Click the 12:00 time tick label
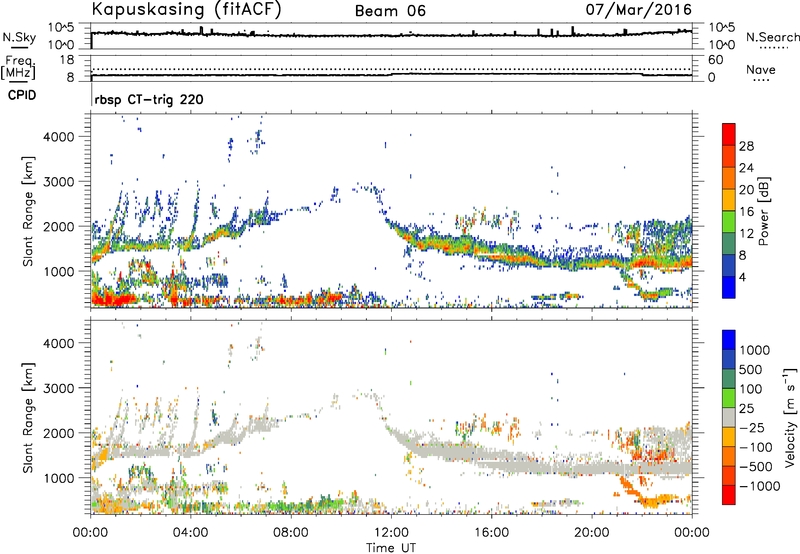This screenshot has width=800, height=554. pyautogui.click(x=391, y=533)
